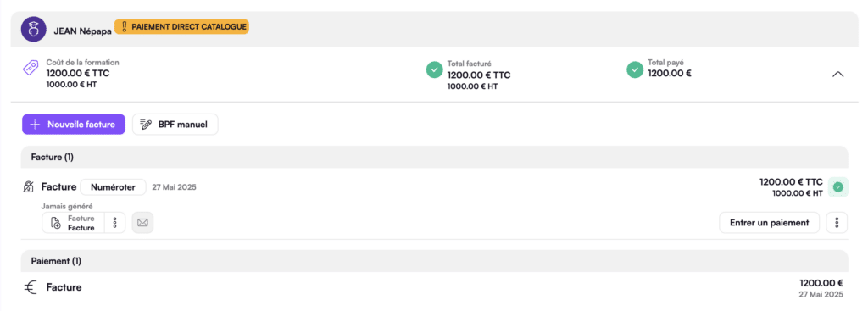Click the green check next to Total payé
This screenshot has height=311, width=868.
click(634, 69)
